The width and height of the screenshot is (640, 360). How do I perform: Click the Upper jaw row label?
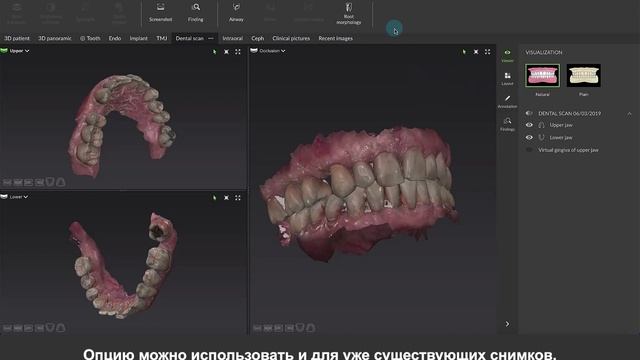click(x=561, y=125)
